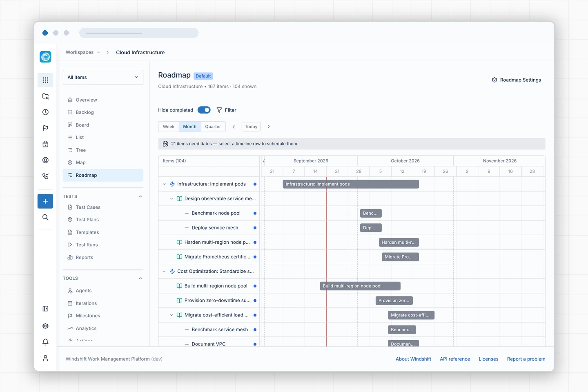This screenshot has height=392, width=588.
Task: Go to previous timeline period arrow
Action: tap(234, 127)
